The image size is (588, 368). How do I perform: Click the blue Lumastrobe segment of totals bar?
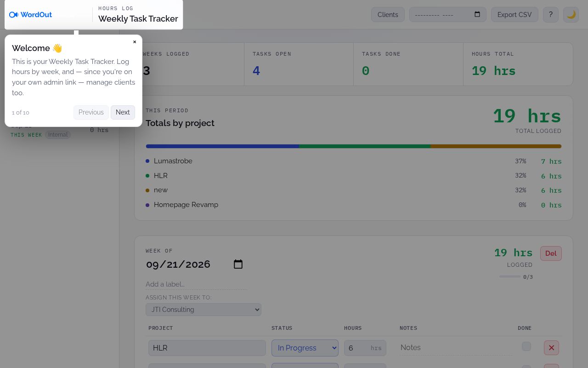point(222,146)
